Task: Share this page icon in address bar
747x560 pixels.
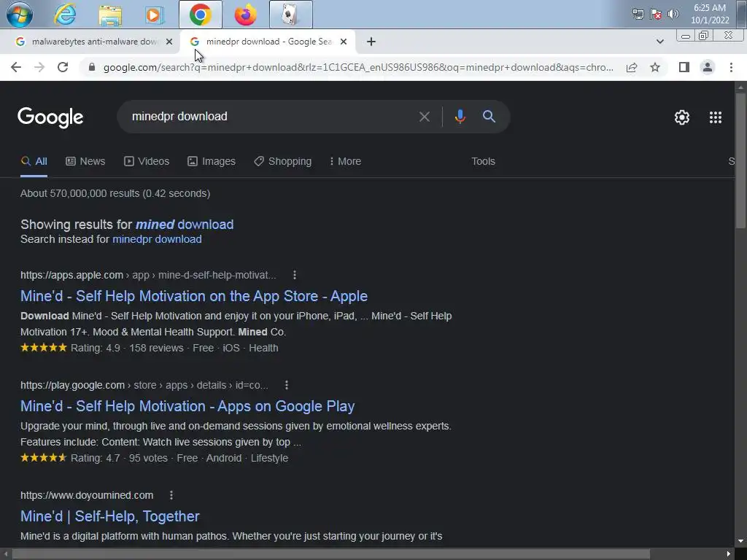Action: (x=632, y=67)
